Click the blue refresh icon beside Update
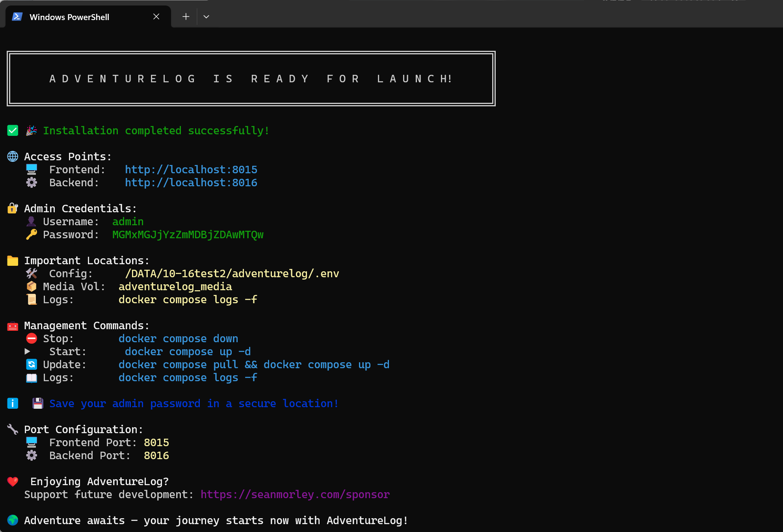This screenshot has height=532, width=783. coord(32,365)
